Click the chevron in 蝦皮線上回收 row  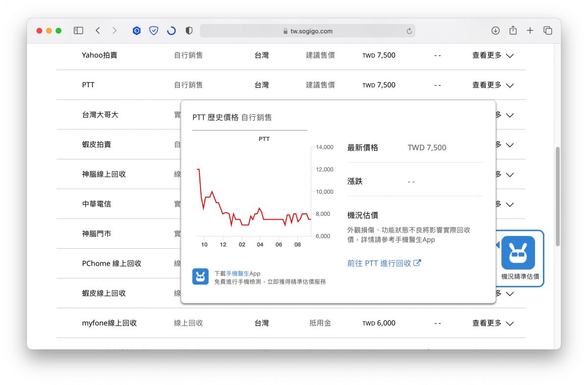tap(510, 294)
